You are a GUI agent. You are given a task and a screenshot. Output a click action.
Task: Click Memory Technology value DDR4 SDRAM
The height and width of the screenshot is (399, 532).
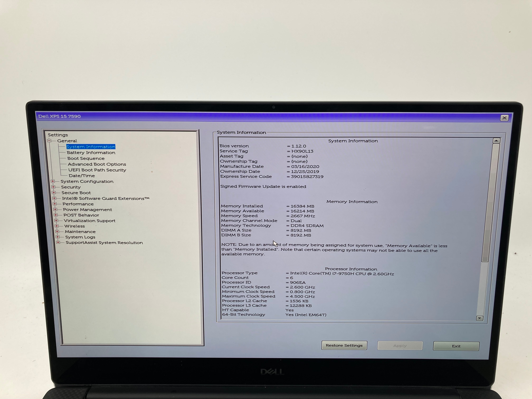click(307, 226)
